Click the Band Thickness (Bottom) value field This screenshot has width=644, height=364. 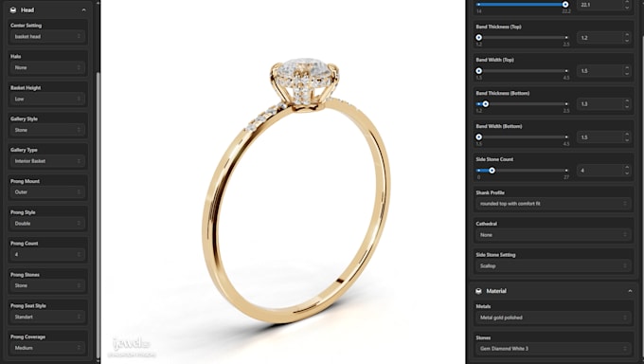tap(599, 104)
